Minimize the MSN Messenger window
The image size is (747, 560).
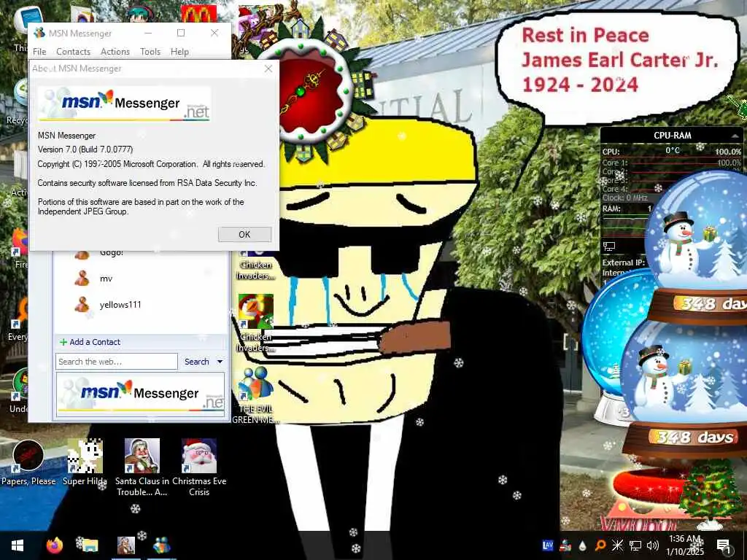(x=148, y=33)
